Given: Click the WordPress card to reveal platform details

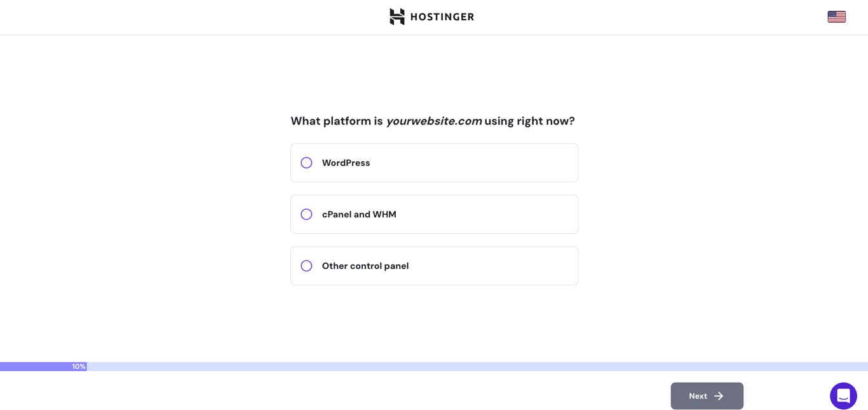Looking at the screenshot, I should [x=434, y=163].
